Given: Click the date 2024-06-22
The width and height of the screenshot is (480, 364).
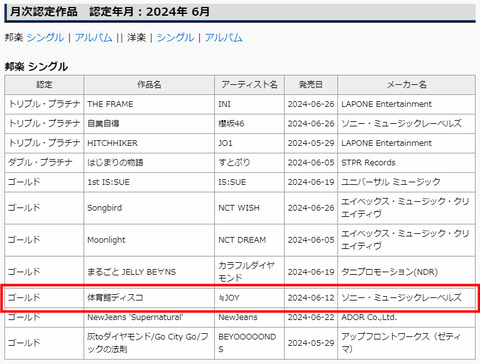Looking at the screenshot, I should click(311, 317).
